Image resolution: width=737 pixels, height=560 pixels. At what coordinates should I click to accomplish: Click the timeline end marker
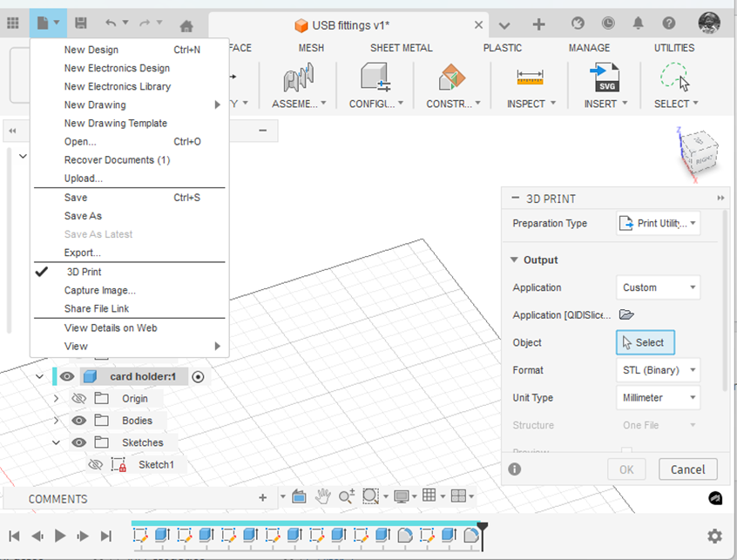coord(483,528)
